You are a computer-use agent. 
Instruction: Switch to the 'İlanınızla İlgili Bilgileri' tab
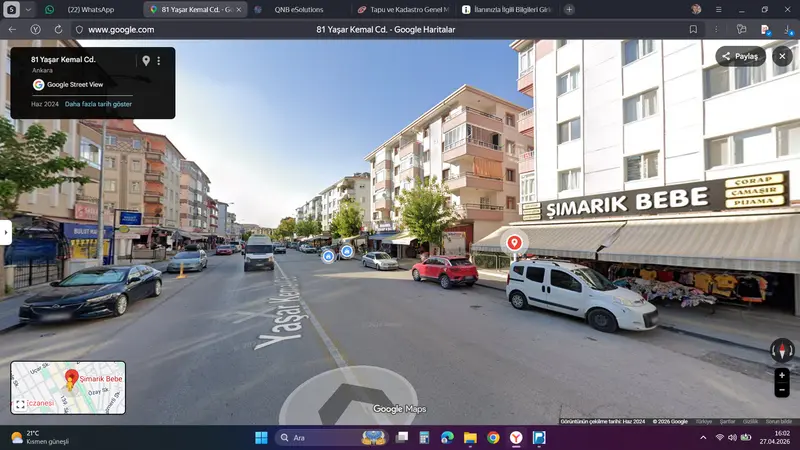click(508, 9)
